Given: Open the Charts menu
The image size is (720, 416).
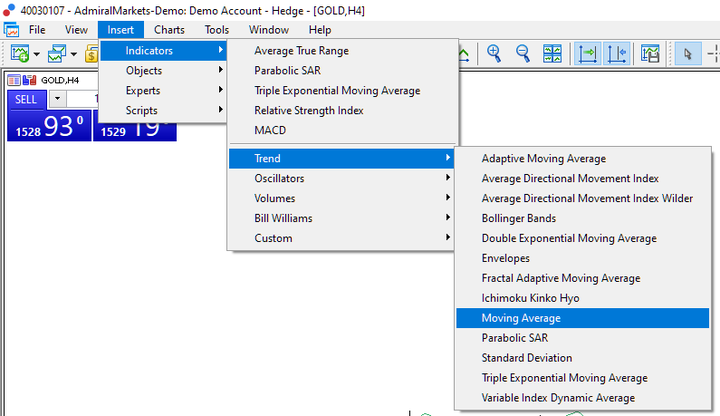Looking at the screenshot, I should click(169, 30).
